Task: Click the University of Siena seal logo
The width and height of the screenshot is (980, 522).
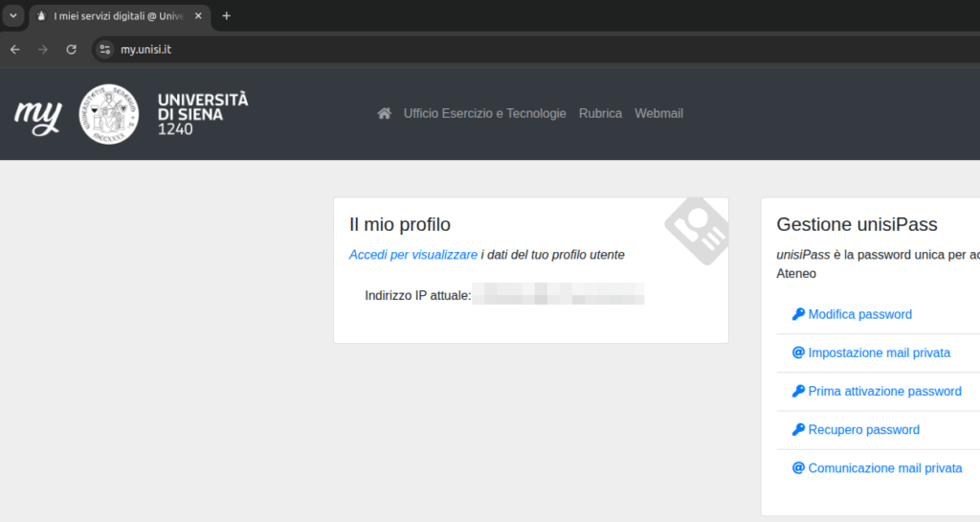Action: 110,113
